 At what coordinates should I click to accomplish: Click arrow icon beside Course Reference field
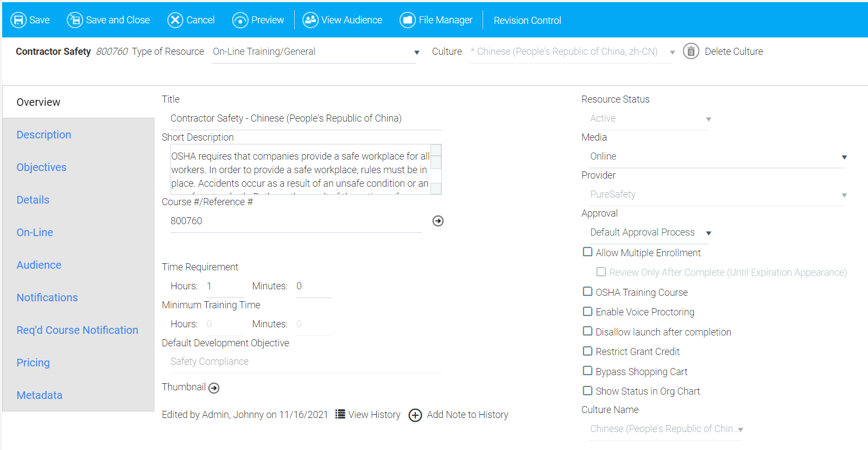point(438,221)
